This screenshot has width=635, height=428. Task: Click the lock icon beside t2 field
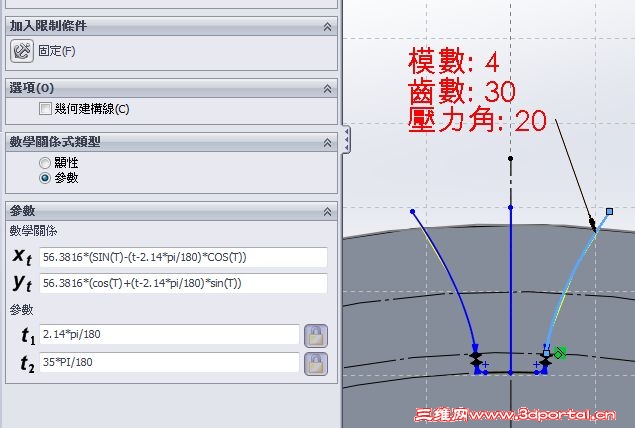coord(316,364)
